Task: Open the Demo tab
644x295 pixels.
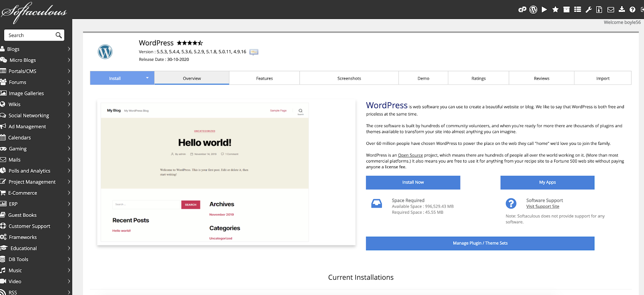Action: click(423, 78)
